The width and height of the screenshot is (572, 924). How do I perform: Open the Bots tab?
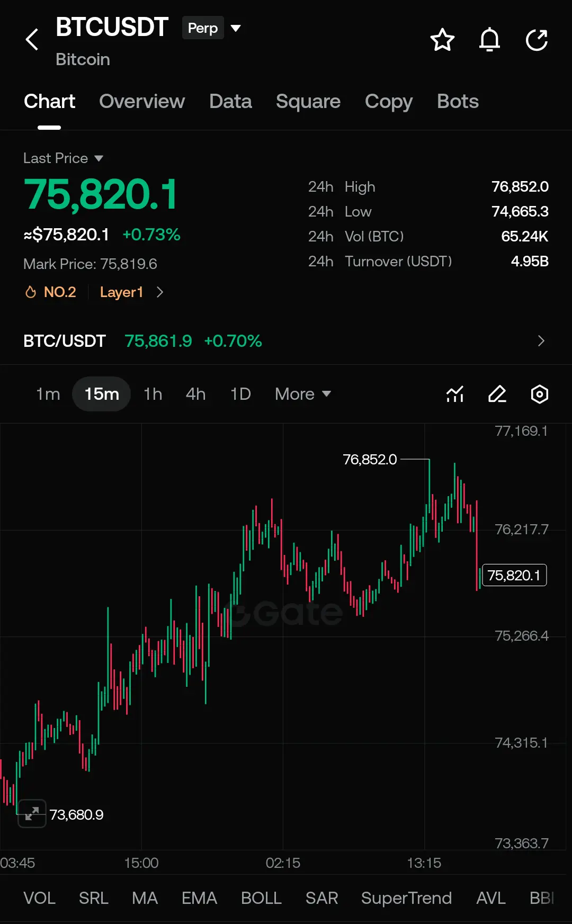458,101
